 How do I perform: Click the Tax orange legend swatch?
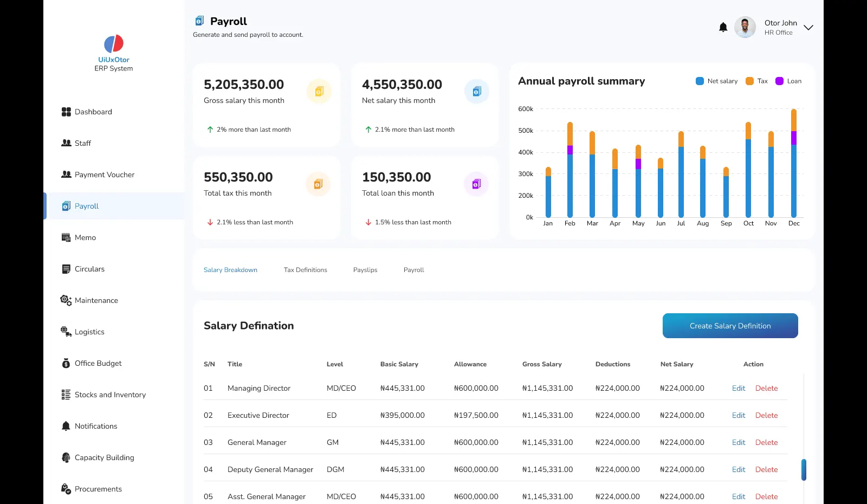(749, 81)
